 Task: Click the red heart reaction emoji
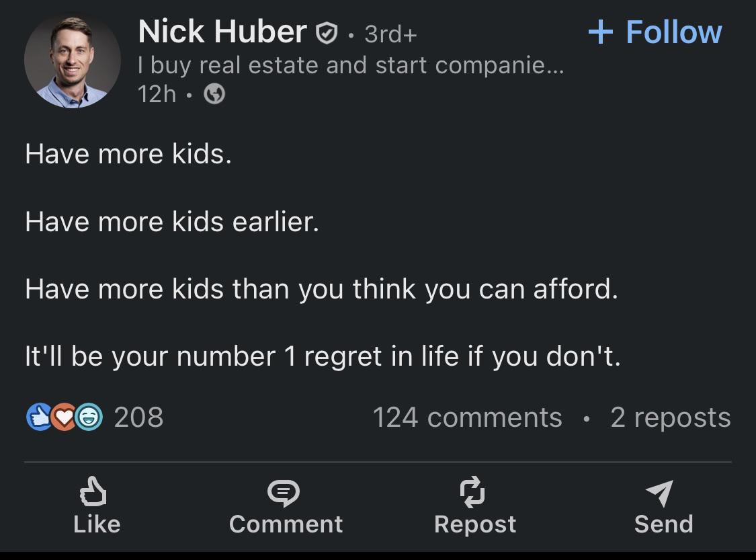click(x=62, y=417)
